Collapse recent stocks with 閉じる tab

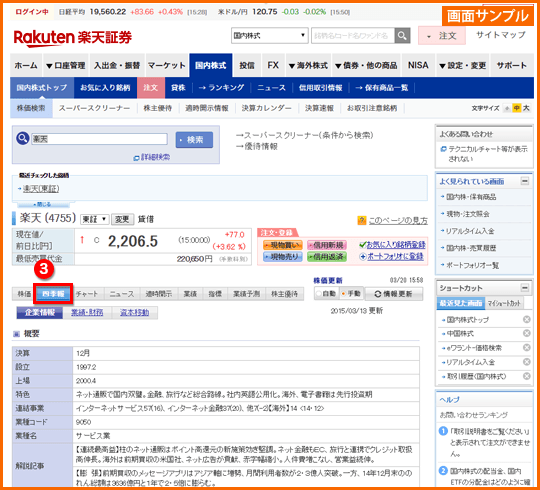point(43,204)
